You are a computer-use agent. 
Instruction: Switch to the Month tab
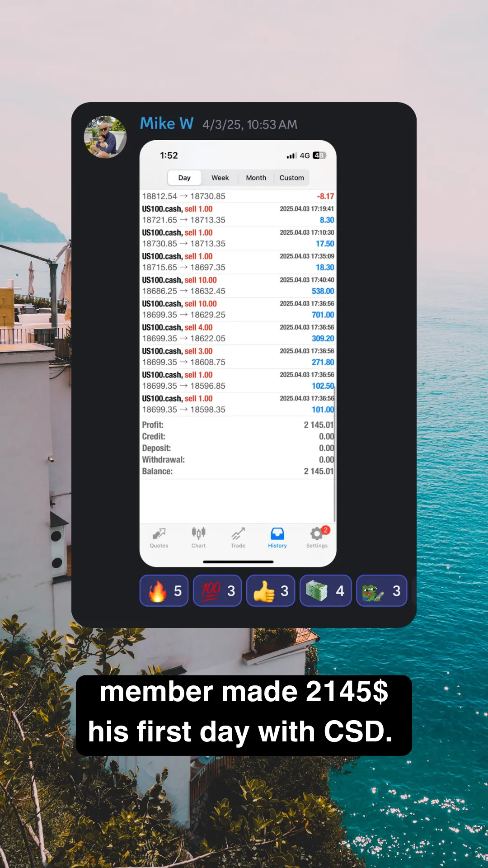pos(256,178)
